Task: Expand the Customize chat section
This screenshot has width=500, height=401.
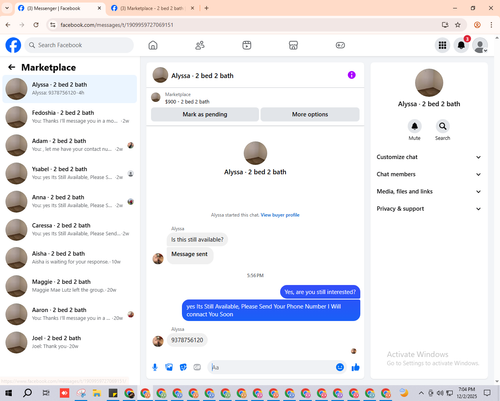Action: [429, 157]
